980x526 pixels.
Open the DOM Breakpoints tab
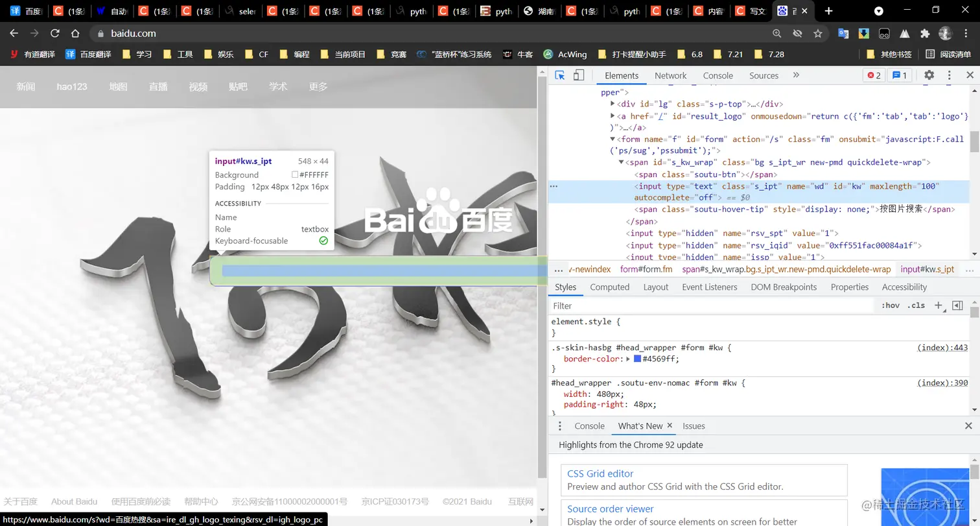pyautogui.click(x=784, y=287)
